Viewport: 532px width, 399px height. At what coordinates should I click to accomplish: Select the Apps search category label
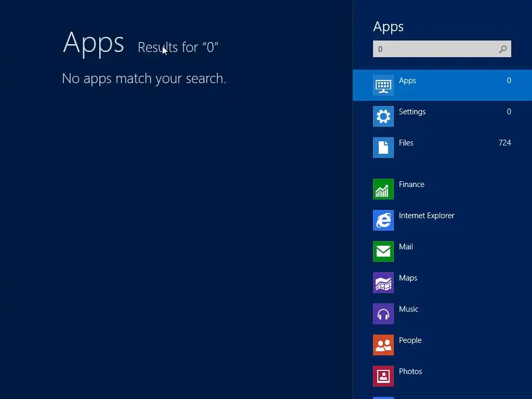tap(407, 81)
